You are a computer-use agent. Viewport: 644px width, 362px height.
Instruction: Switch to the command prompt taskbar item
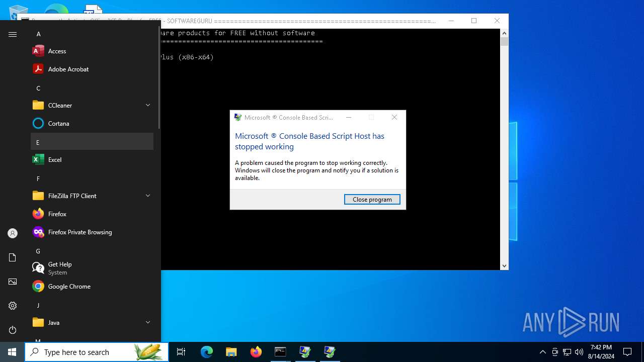pos(280,352)
